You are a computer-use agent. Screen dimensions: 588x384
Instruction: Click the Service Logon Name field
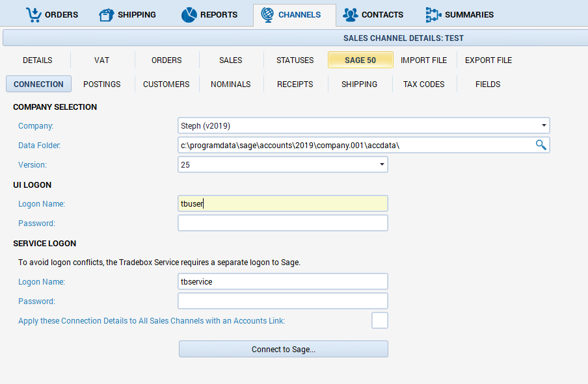[x=283, y=281]
